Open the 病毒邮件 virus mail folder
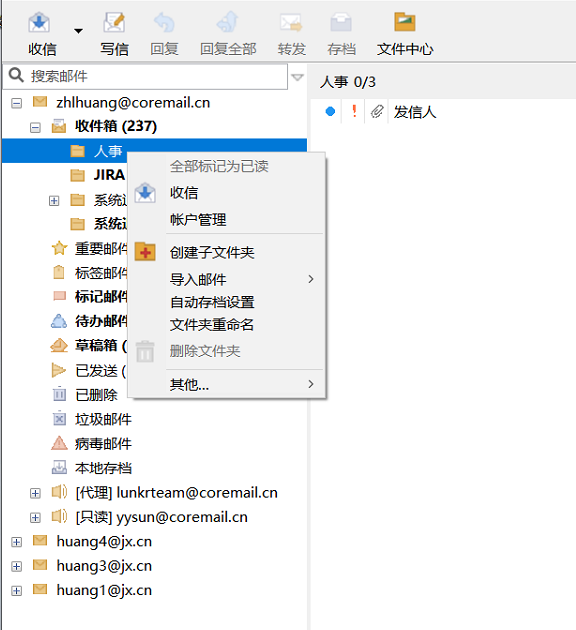This screenshot has height=630, width=576. [103, 444]
